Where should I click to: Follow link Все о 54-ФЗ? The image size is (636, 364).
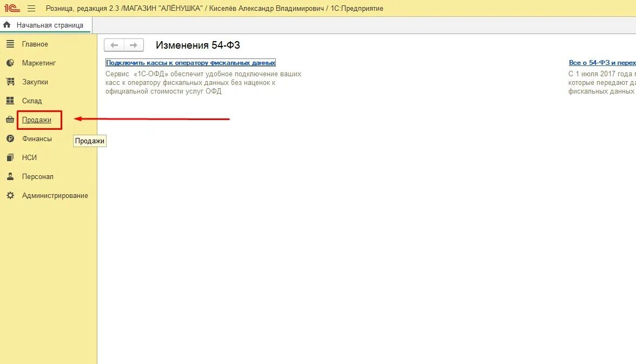click(x=602, y=63)
